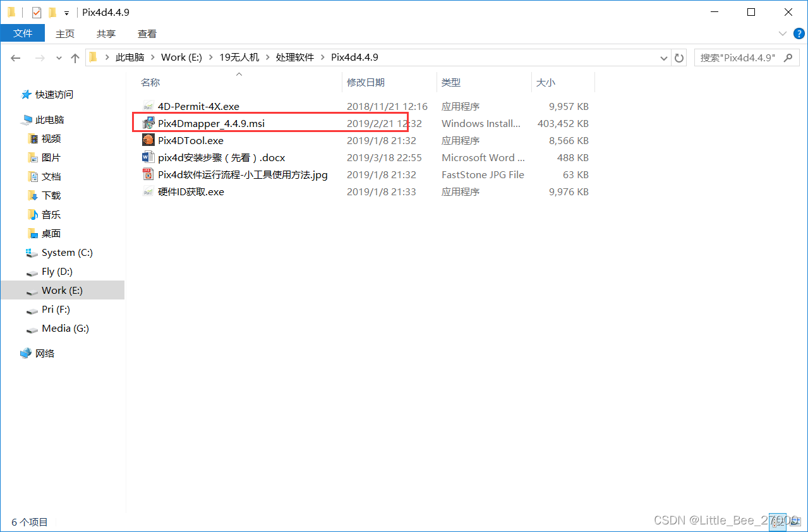Open the 主页 ribbon tab

[x=65, y=33]
